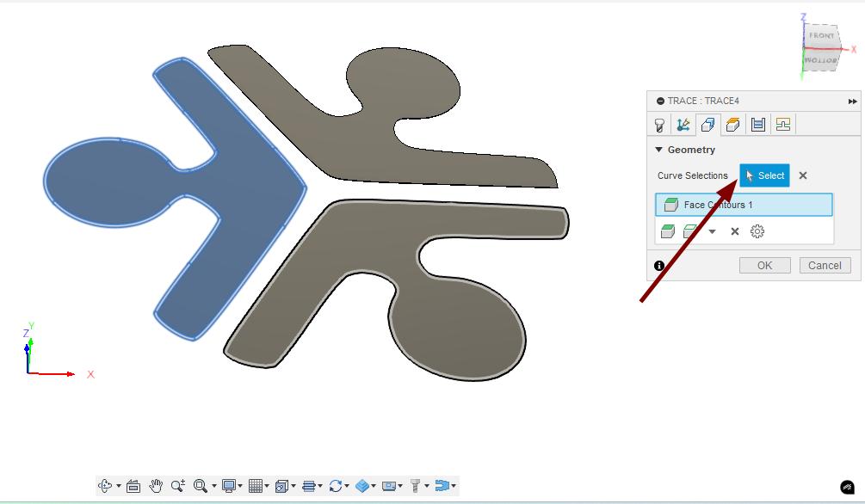The image size is (865, 504).
Task: Open contour selection settings gear
Action: (x=757, y=231)
